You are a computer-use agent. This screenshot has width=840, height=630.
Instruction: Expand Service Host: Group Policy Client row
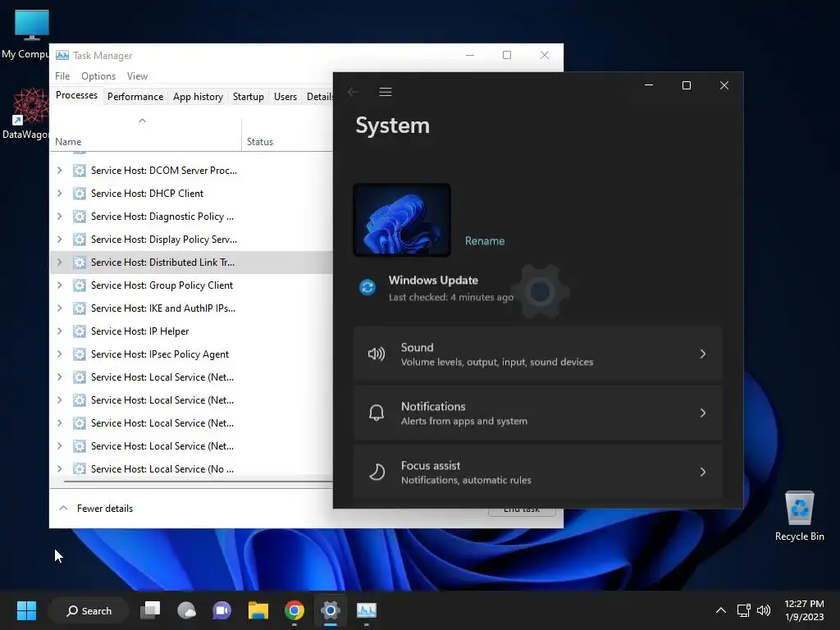click(x=59, y=285)
